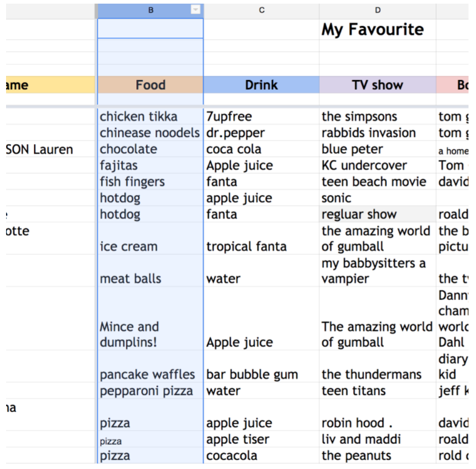The width and height of the screenshot is (476, 469).
Task: Select the liv and maddi cell
Action: 377,439
